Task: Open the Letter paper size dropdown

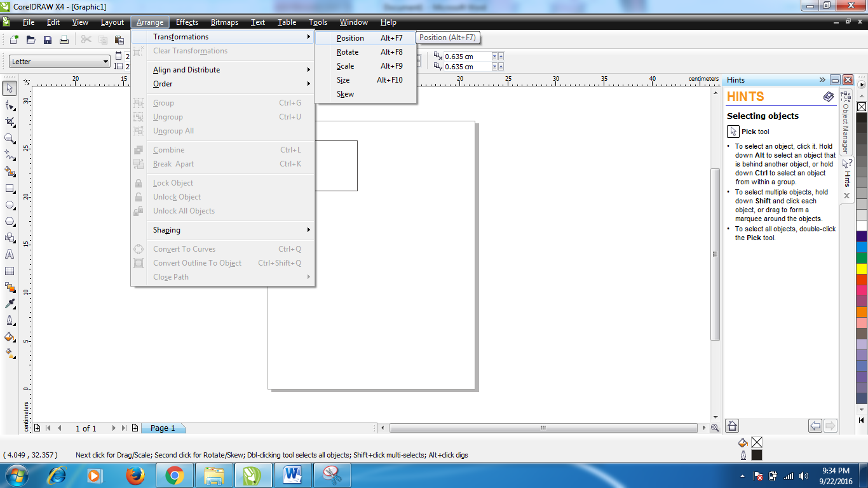Action: [105, 61]
